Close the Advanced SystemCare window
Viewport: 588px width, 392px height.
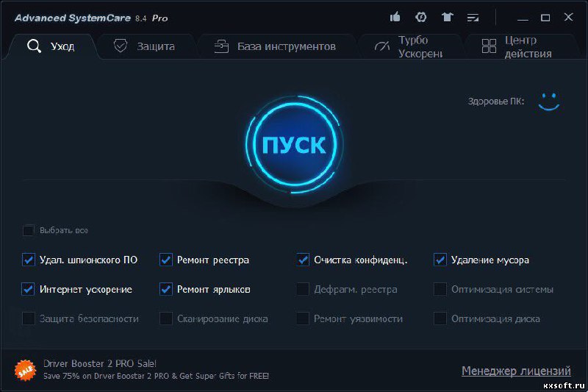tap(568, 17)
